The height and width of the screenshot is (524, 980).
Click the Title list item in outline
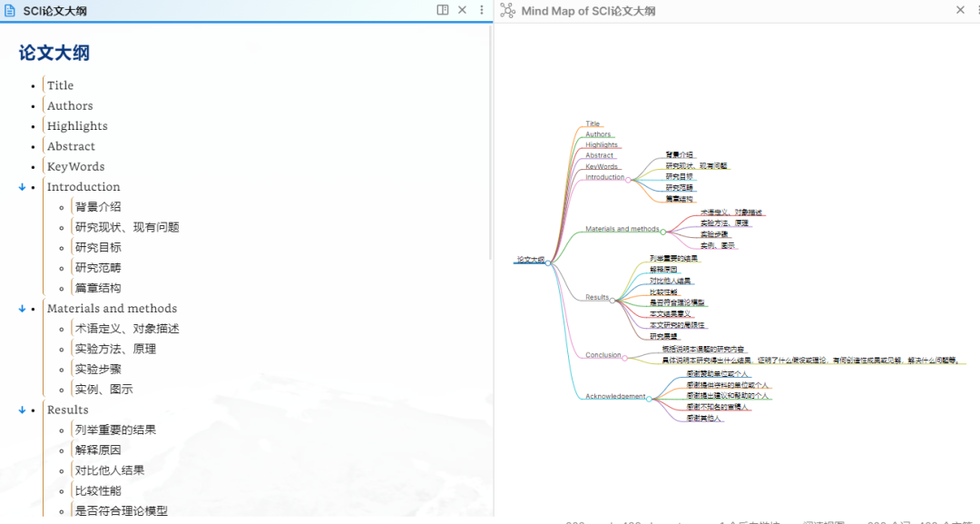click(x=60, y=85)
